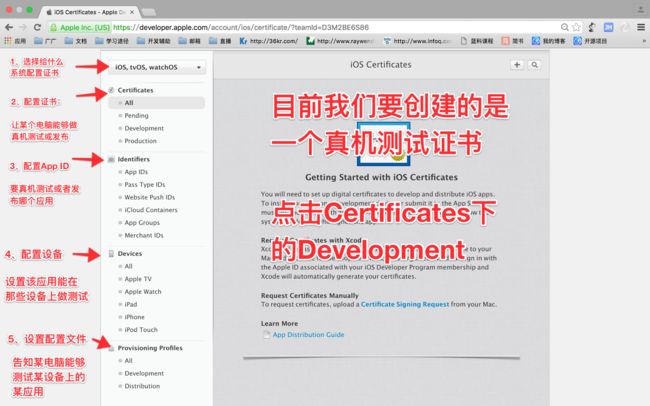Click the Certificates section icon

(111, 90)
